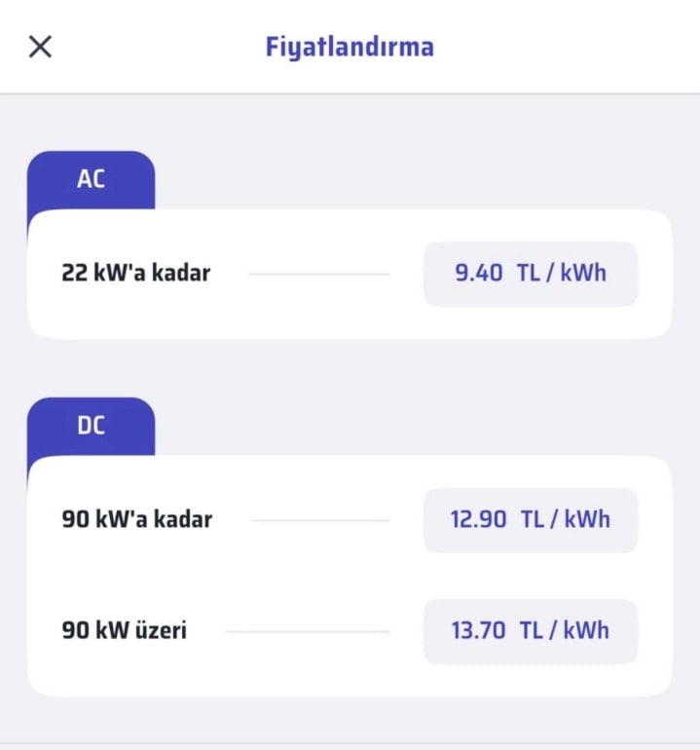700x750 pixels.
Task: Click divider line beside "90 kW üzeri"
Action: (x=308, y=631)
